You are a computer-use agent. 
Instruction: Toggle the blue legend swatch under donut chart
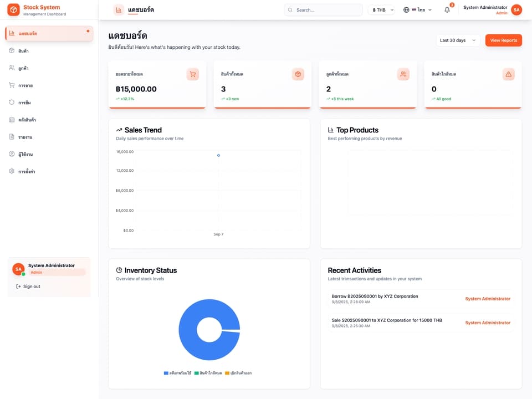pos(166,373)
